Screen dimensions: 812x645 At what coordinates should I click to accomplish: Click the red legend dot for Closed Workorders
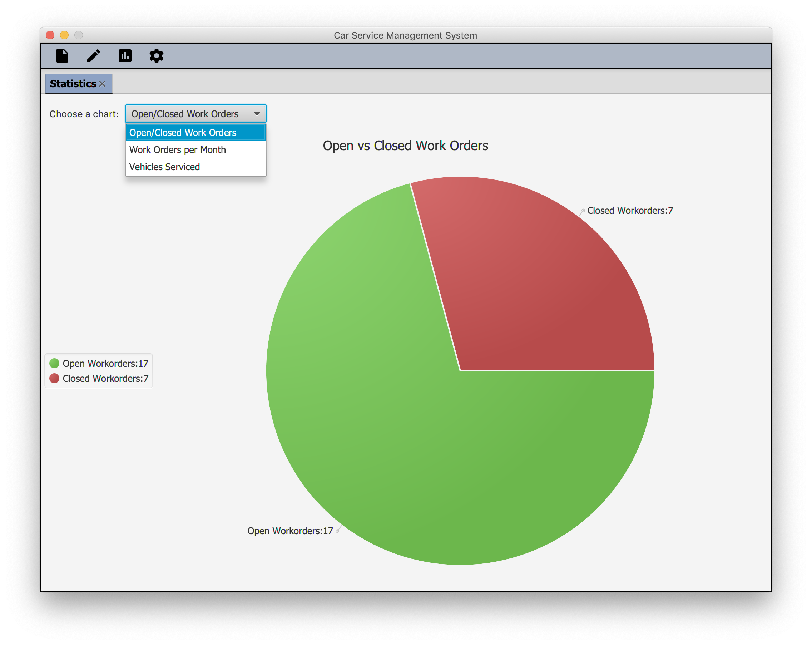[x=54, y=378]
